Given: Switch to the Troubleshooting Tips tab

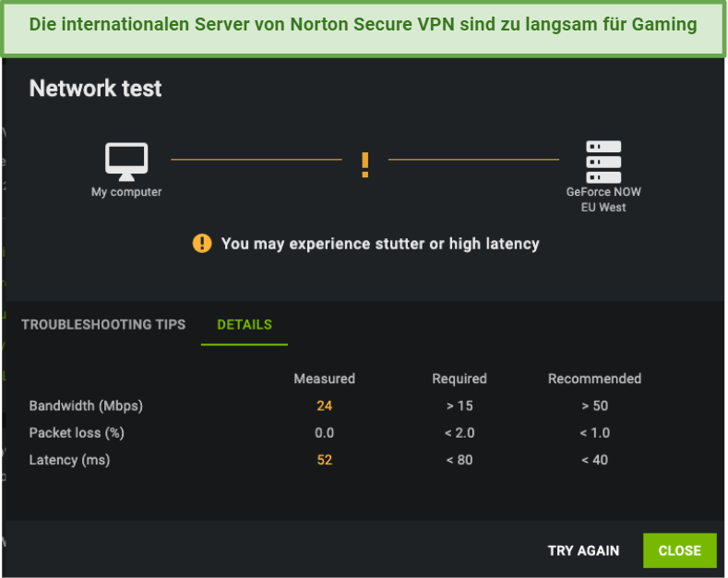Looking at the screenshot, I should 103,324.
